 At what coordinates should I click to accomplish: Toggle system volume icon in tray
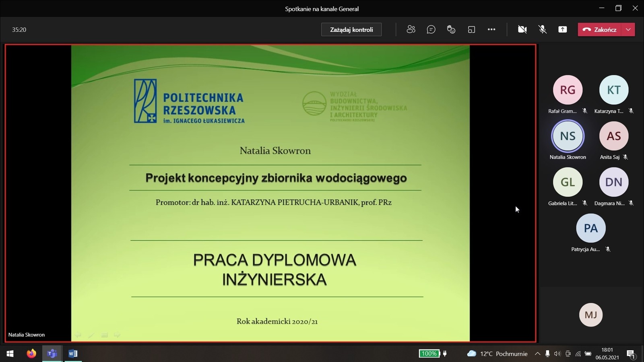pos(557,354)
